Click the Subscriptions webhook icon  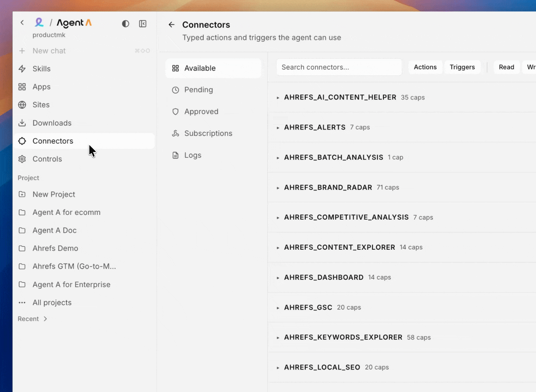coord(175,134)
